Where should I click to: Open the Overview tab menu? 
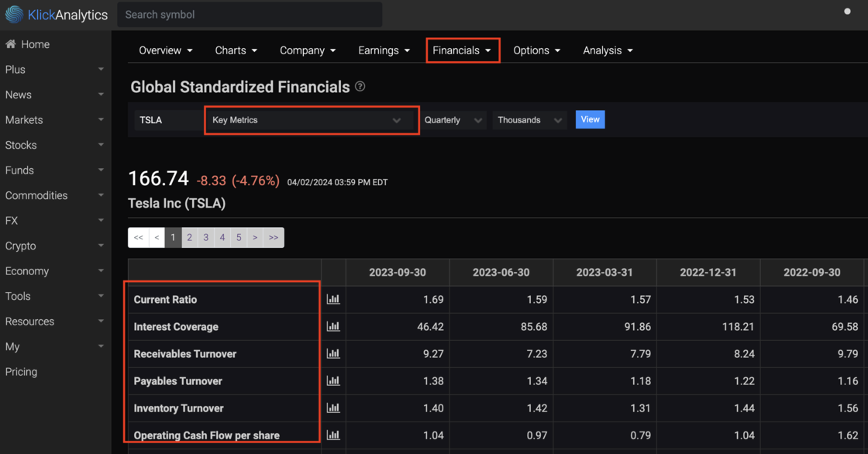(x=166, y=50)
